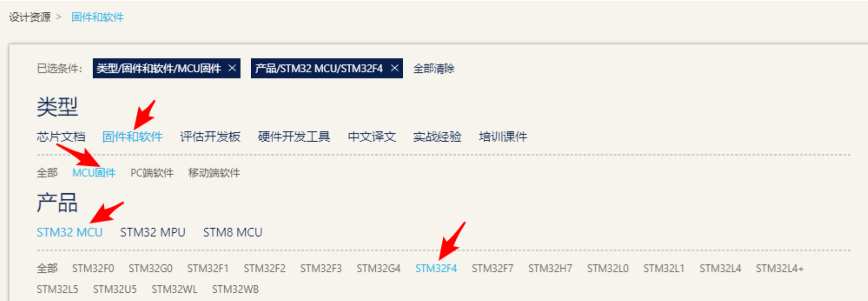This screenshot has height=301, width=868.
Task: Open the 实战经验 category
Action: pyautogui.click(x=437, y=137)
